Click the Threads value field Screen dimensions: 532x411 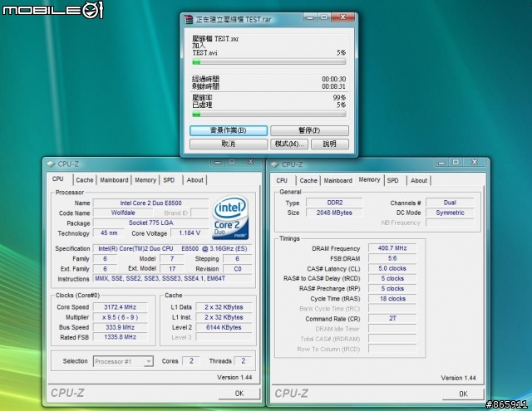point(243,361)
